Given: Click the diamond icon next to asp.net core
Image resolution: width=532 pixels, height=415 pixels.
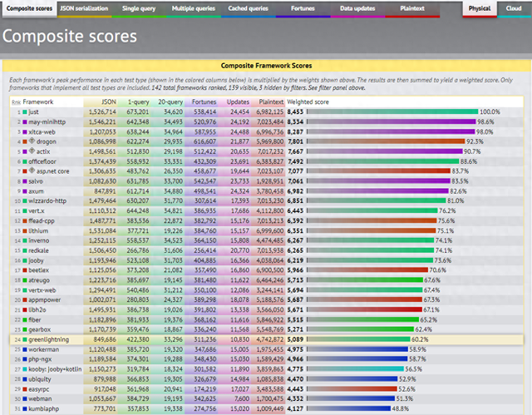Looking at the screenshot, I should point(32,172).
